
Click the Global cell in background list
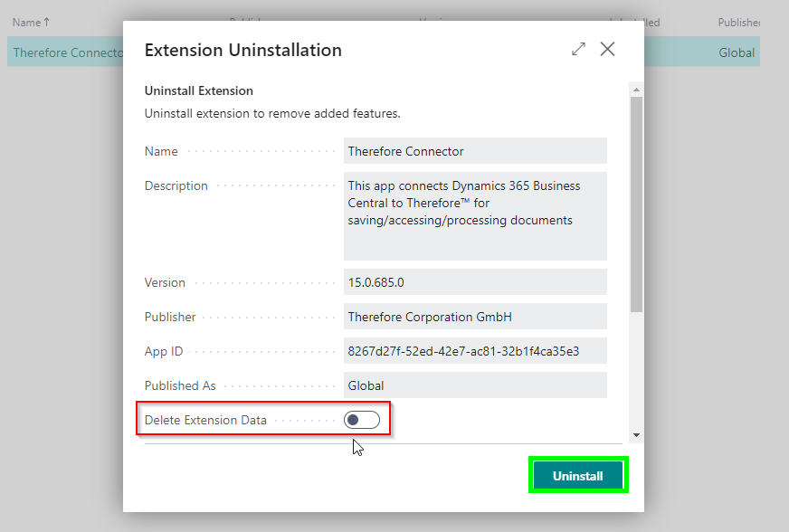pyautogui.click(x=736, y=52)
